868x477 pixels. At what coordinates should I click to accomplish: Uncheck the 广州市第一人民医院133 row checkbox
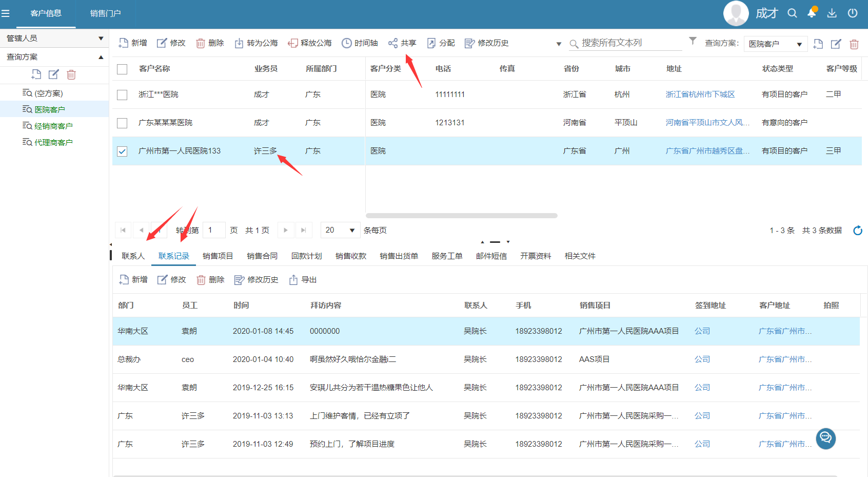122,151
